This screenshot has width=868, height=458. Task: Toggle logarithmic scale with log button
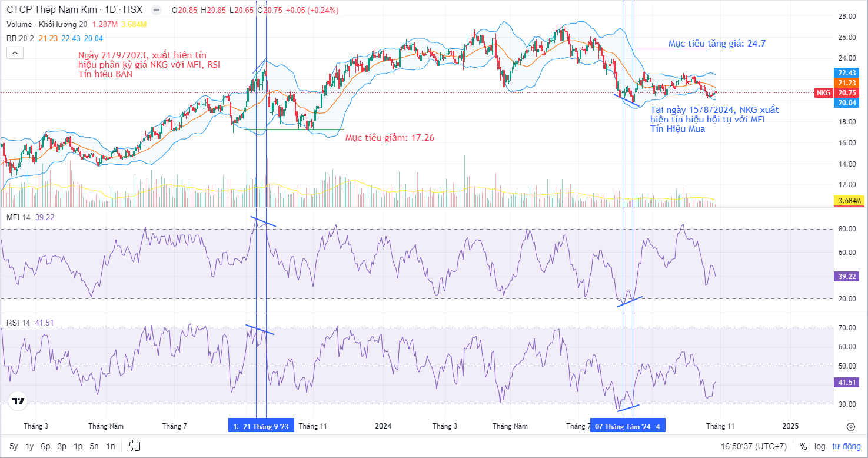coord(820,446)
